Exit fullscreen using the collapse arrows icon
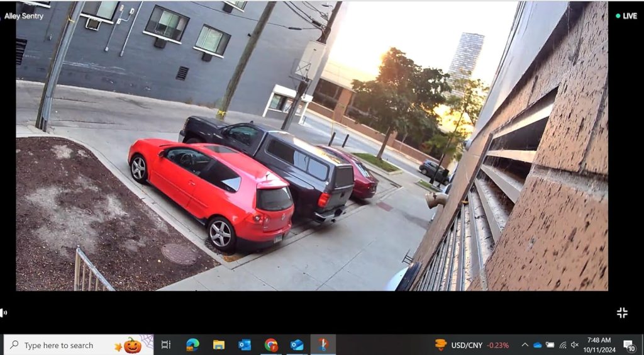644x355 pixels. pyautogui.click(x=622, y=313)
